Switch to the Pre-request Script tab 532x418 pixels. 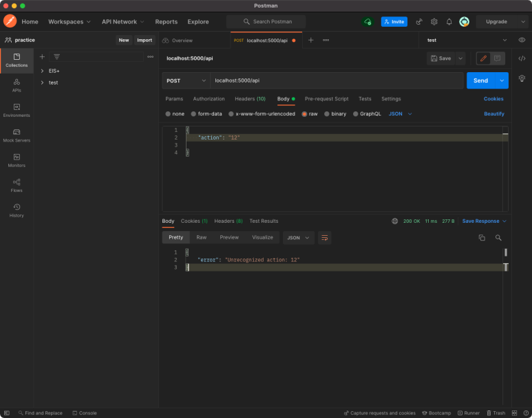point(326,98)
